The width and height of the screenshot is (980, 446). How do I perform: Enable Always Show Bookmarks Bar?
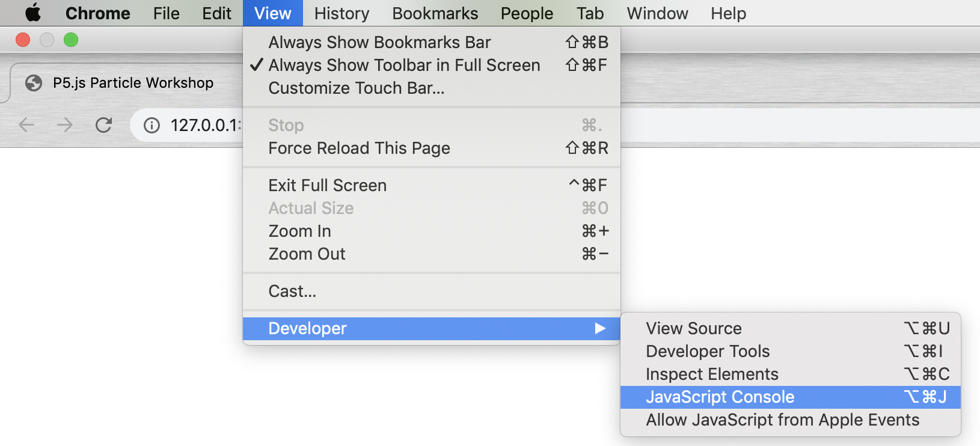[379, 42]
